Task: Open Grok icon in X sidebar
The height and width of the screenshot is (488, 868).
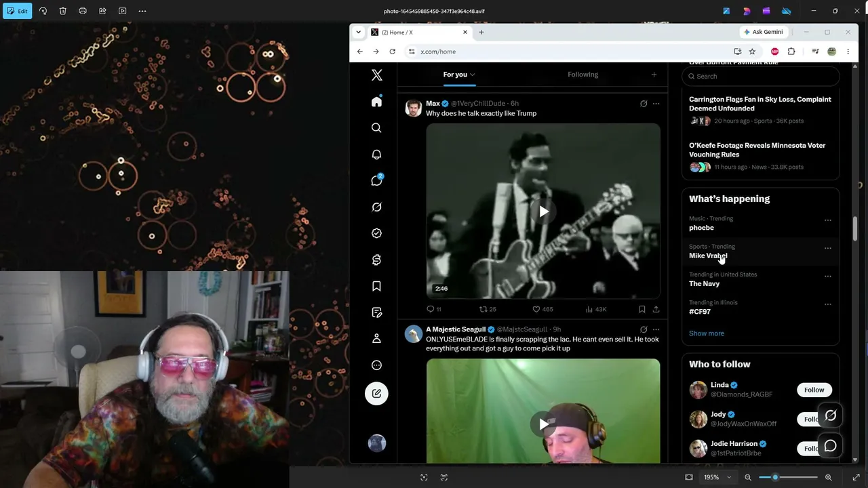Action: 377,207
